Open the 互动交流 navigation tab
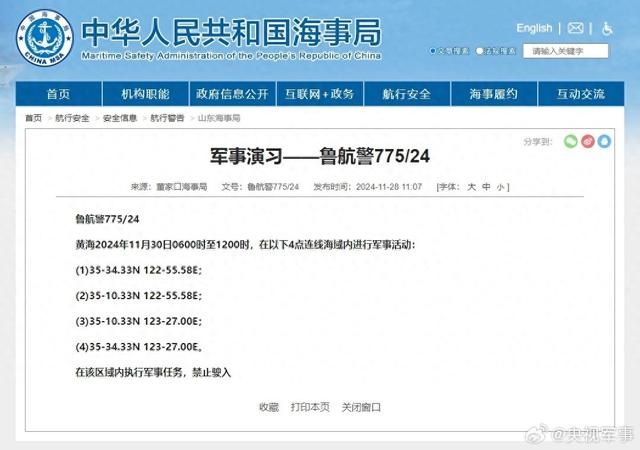640x450 pixels. pyautogui.click(x=581, y=94)
